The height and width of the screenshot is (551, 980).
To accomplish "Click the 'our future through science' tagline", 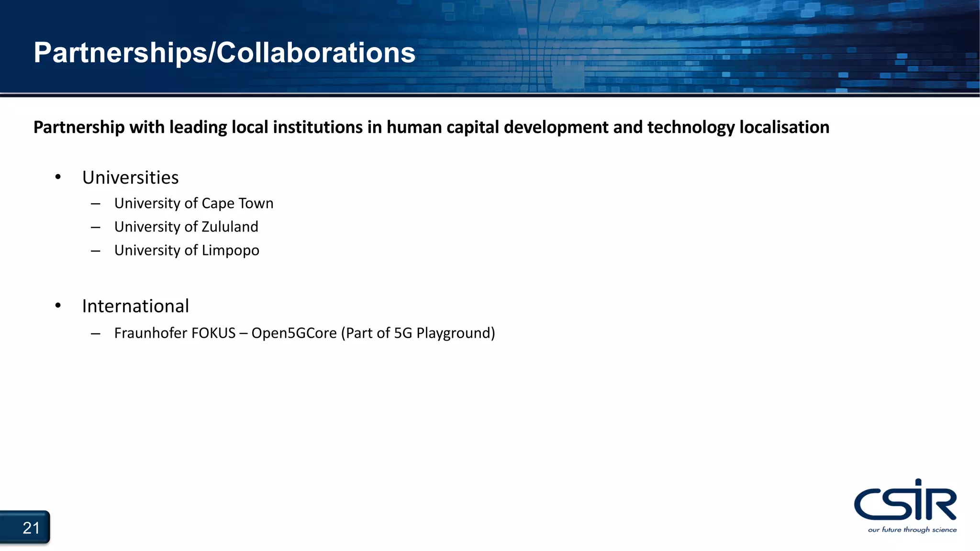I will [x=912, y=529].
